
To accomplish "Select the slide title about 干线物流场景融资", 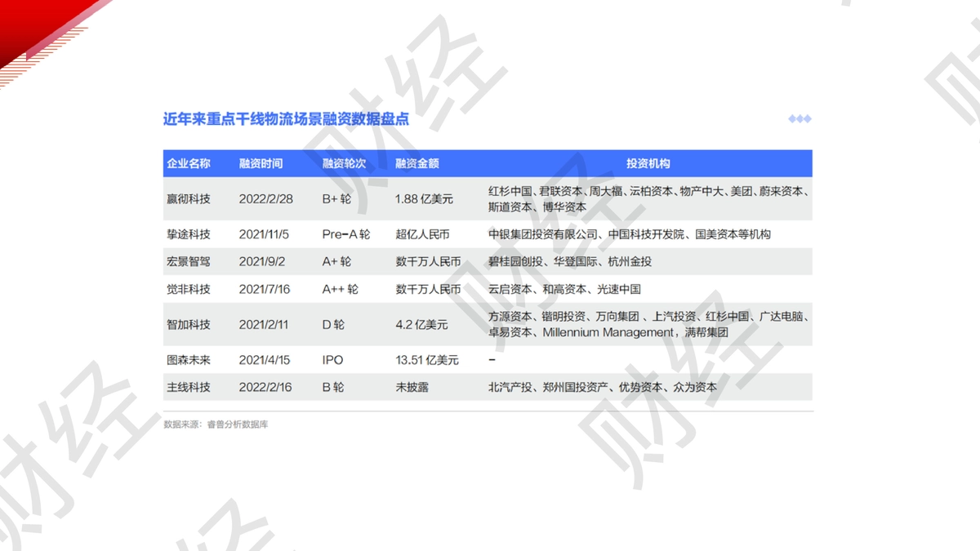I will tap(286, 119).
